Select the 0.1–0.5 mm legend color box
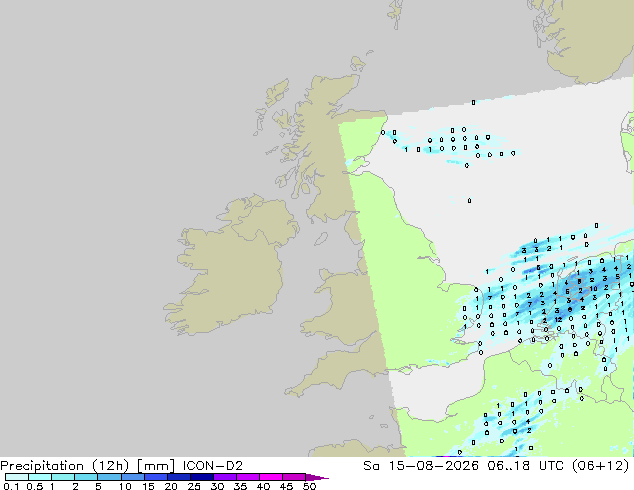The height and width of the screenshot is (490, 634). click(x=17, y=477)
